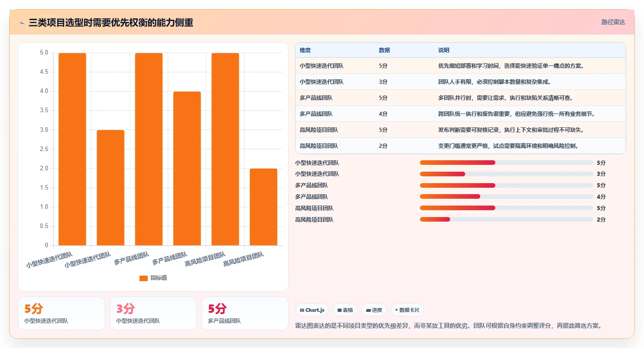This screenshot has width=644, height=348.
Task: Click the 小型快速迭代团队 progress bar showing 3分
Action: (506, 174)
